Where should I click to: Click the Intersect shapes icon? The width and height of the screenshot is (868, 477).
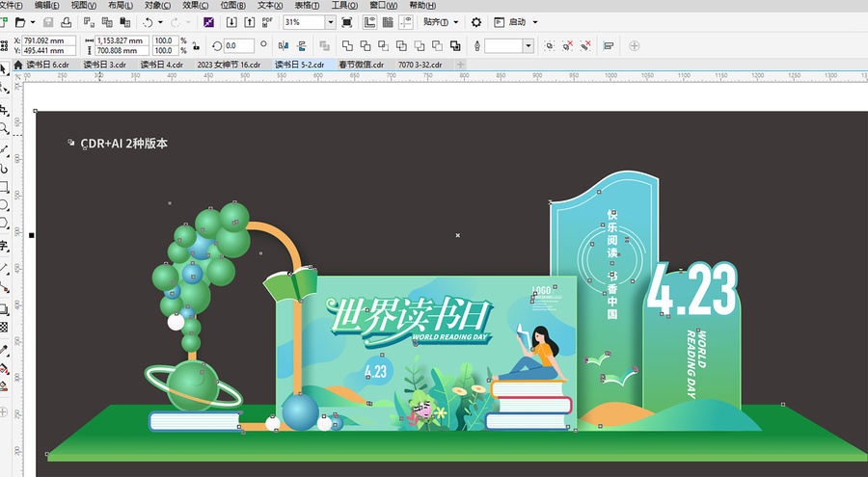(383, 45)
